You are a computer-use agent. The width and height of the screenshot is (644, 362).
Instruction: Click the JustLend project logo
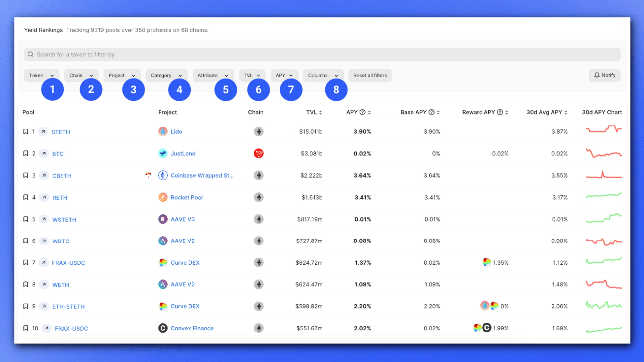coord(162,153)
